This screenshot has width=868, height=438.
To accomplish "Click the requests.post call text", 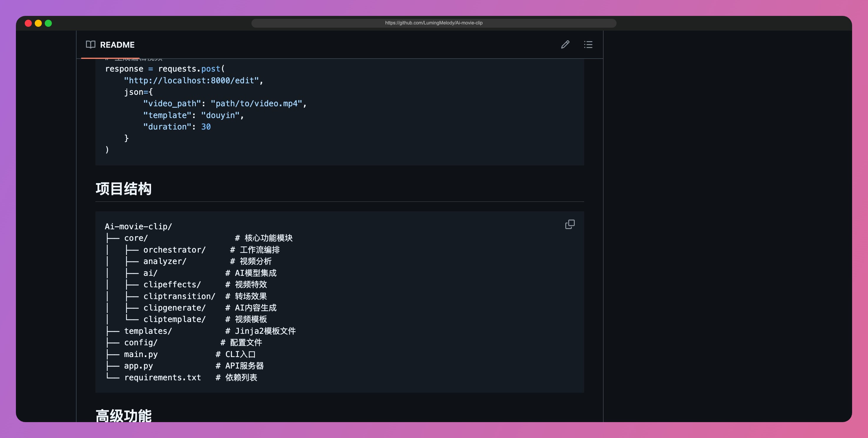I will [191, 69].
